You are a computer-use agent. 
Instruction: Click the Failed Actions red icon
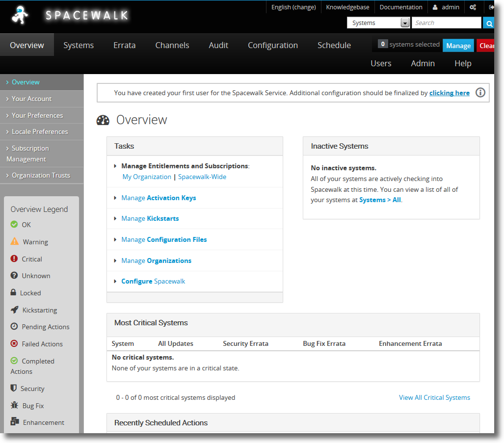pos(14,343)
